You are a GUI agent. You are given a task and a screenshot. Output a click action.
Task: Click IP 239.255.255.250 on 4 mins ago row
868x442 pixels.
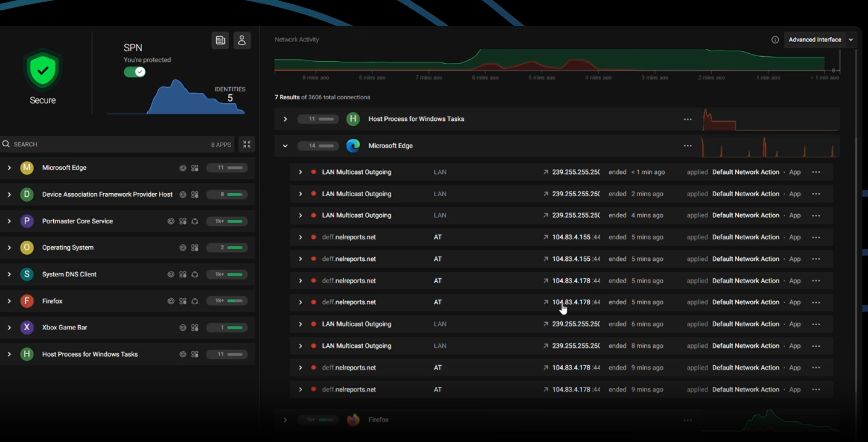576,215
